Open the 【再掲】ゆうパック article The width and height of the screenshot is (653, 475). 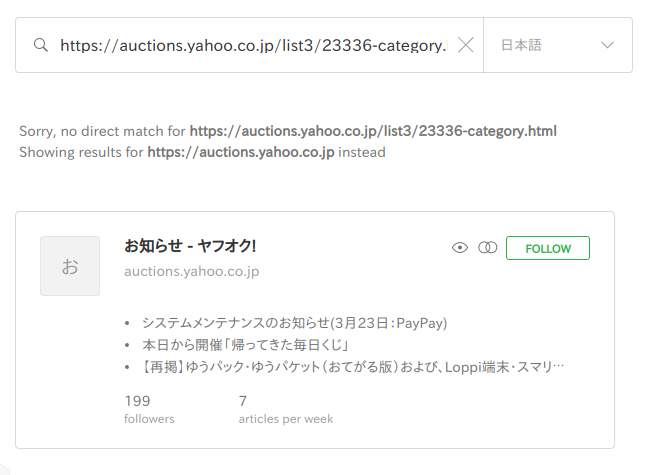click(353, 367)
